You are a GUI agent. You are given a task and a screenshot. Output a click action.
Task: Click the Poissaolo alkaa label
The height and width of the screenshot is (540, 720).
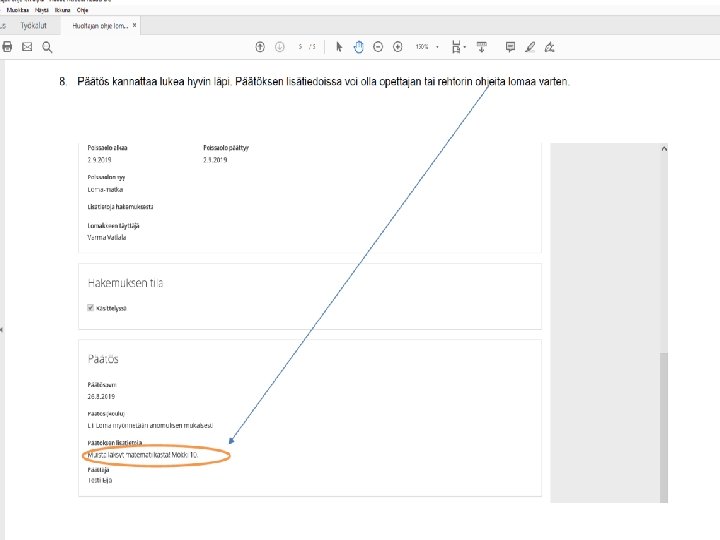tap(107, 148)
